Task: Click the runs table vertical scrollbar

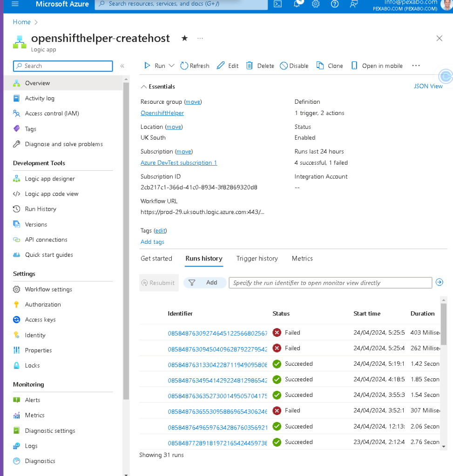Action: click(x=444, y=324)
